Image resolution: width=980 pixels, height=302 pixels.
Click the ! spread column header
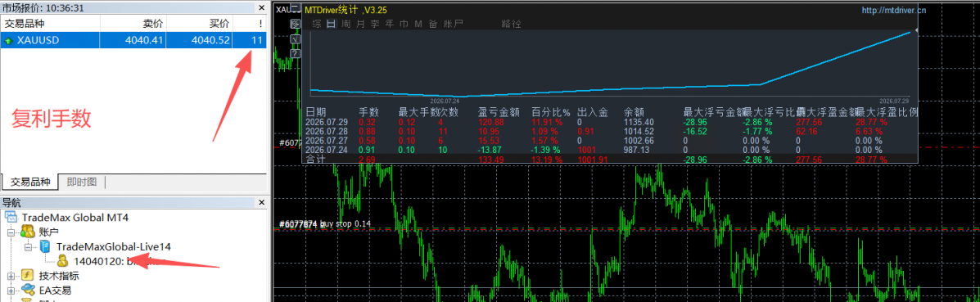tap(260, 24)
